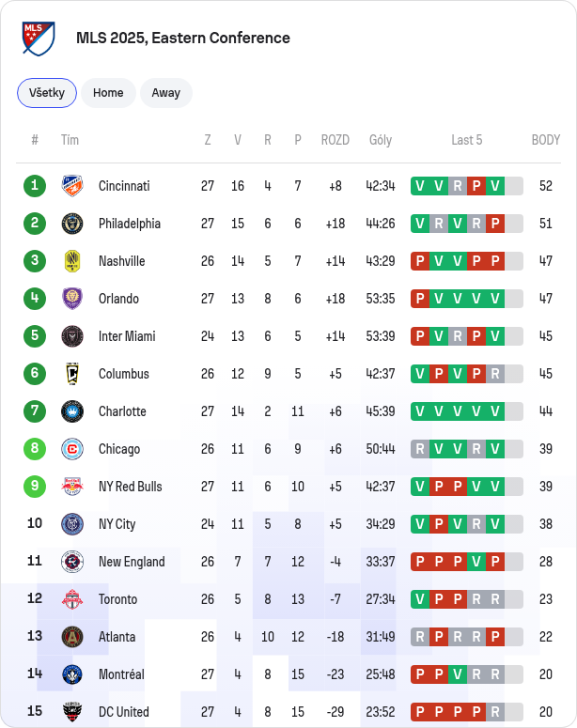Select the Všetky filter tab

[x=47, y=93]
